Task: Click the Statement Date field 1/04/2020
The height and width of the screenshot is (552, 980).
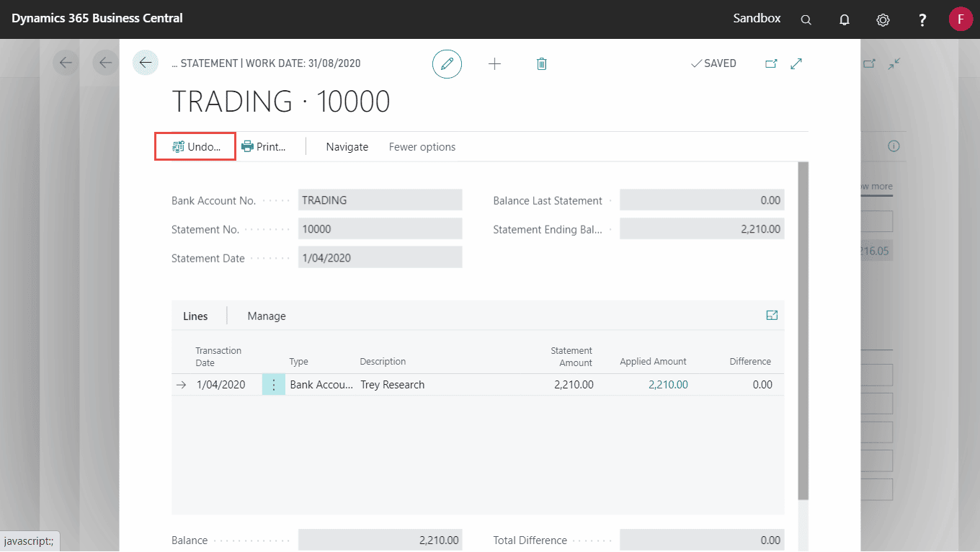Action: 380,258
